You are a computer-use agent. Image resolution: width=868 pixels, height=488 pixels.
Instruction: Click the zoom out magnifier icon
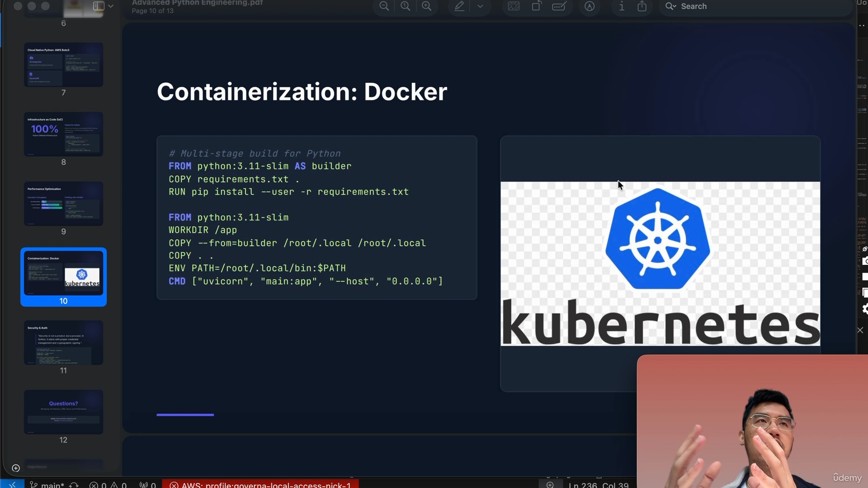pos(384,6)
